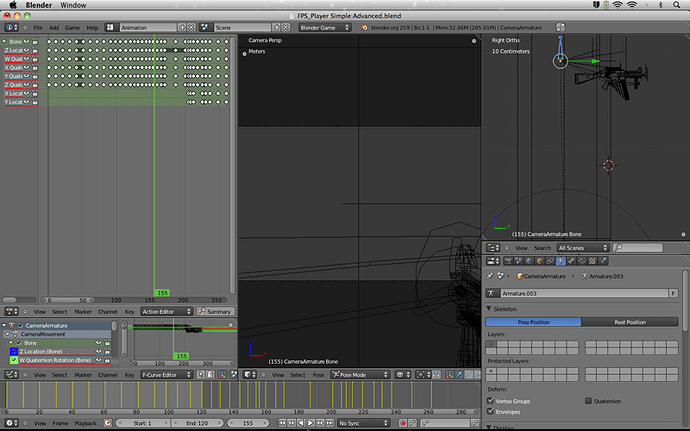Delete the current scene
Screen dimensions: 690x431
[286, 27]
